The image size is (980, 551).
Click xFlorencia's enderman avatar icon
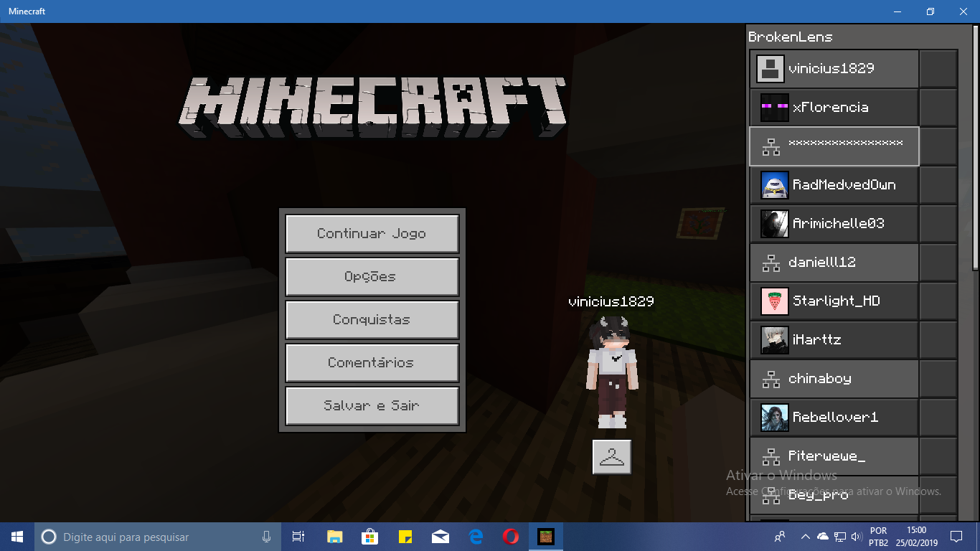774,108
